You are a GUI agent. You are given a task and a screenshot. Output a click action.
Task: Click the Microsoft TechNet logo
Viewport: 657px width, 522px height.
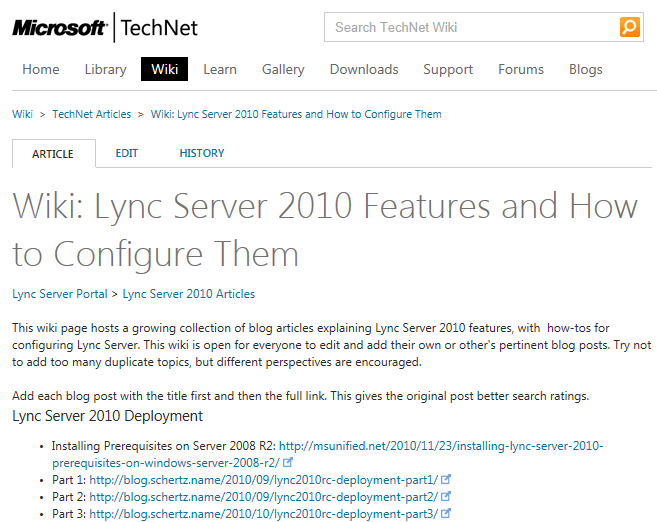point(102,28)
